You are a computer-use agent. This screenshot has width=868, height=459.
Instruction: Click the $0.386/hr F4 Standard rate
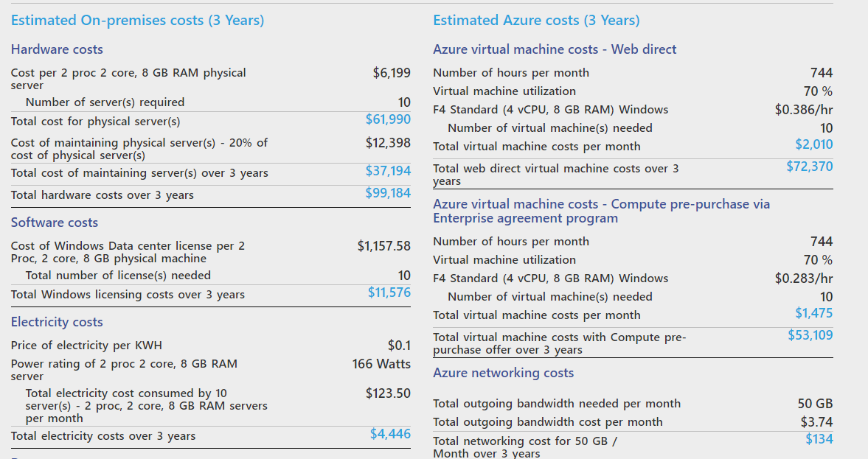[803, 110]
